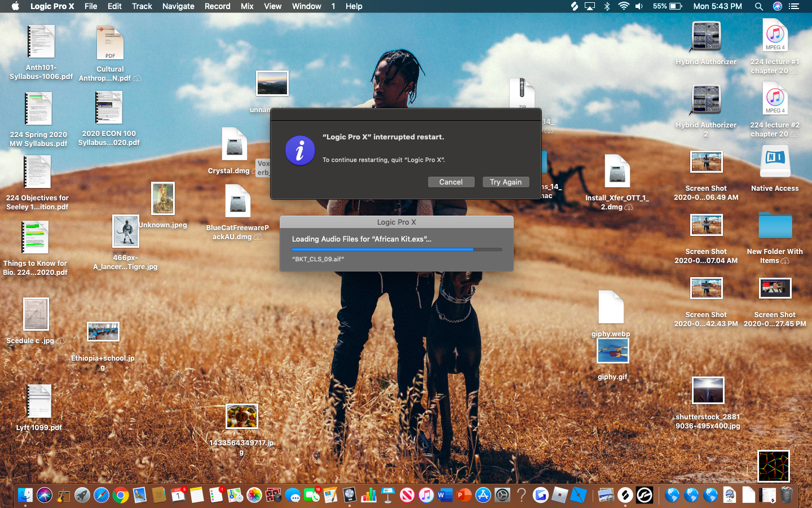The height and width of the screenshot is (508, 812).
Task: Open the Photos app in the Dock
Action: [x=254, y=495]
